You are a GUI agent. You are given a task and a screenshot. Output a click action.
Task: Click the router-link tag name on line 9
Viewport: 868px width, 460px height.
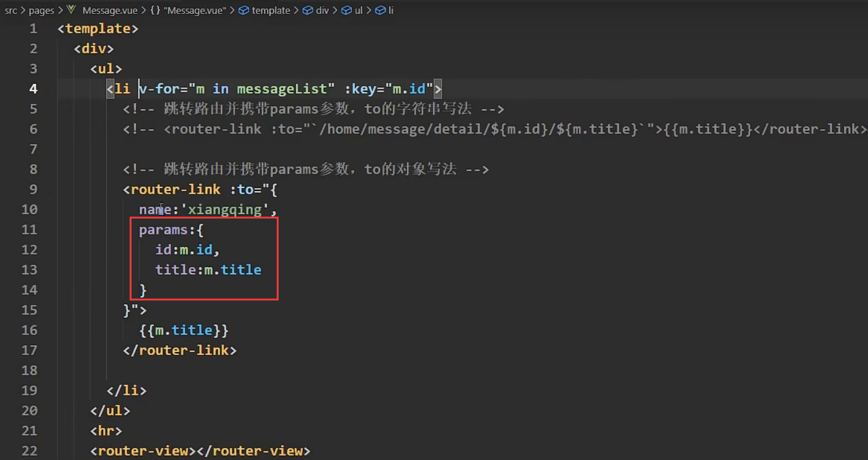click(176, 189)
